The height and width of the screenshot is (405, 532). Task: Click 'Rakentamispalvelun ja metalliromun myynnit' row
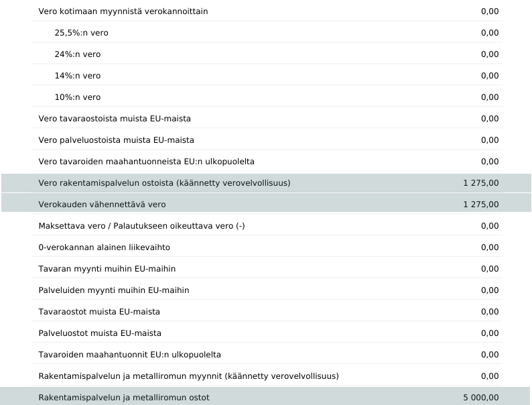188,376
